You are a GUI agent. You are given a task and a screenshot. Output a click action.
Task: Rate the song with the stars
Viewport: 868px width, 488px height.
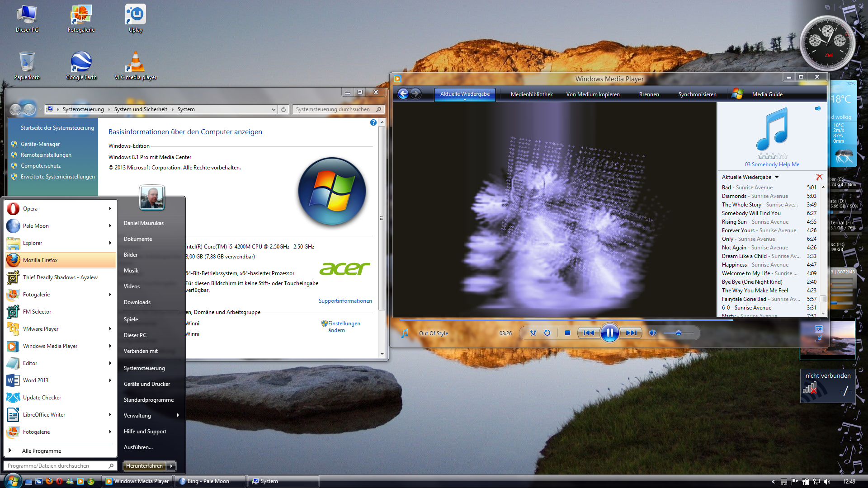tap(773, 156)
